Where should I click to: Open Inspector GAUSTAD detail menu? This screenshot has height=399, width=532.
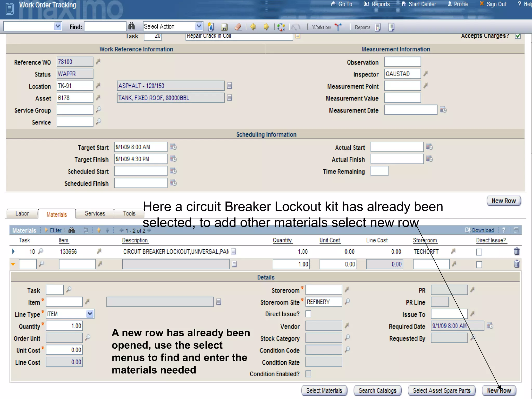(425, 74)
